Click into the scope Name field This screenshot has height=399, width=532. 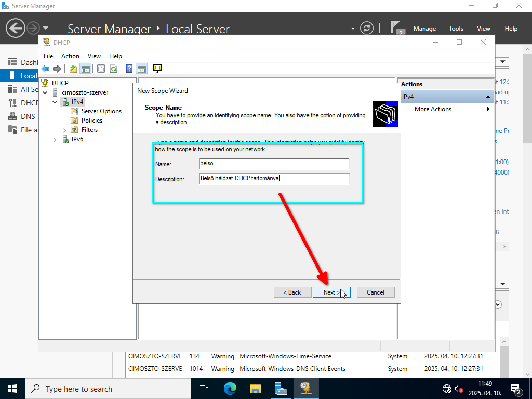click(x=274, y=164)
